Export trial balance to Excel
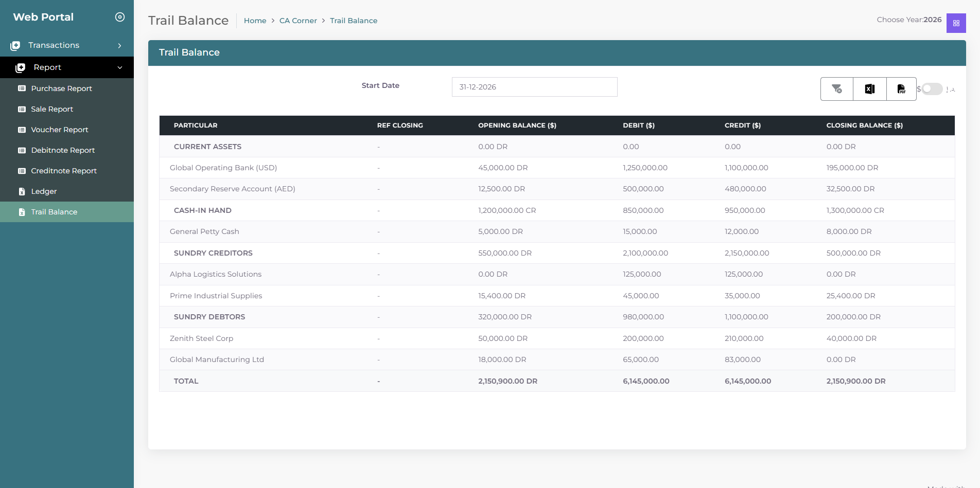Viewport: 980px width, 488px height. pyautogui.click(x=869, y=89)
